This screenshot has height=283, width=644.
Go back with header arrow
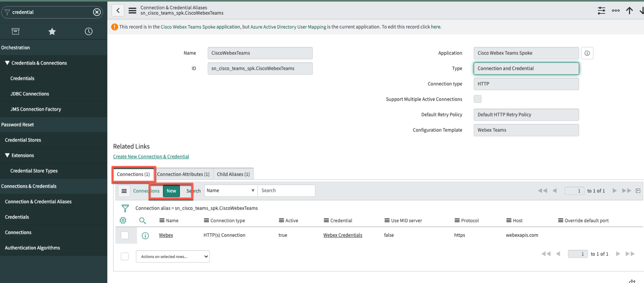click(118, 10)
